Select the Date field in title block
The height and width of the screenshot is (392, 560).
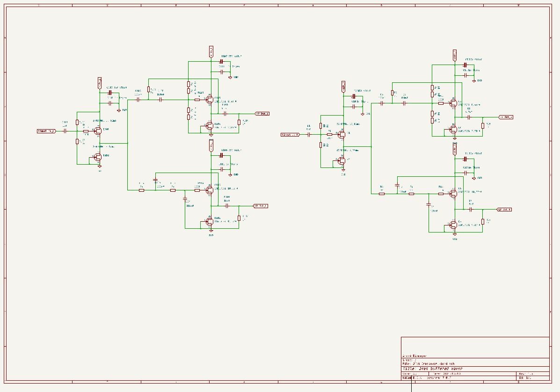click(446, 374)
